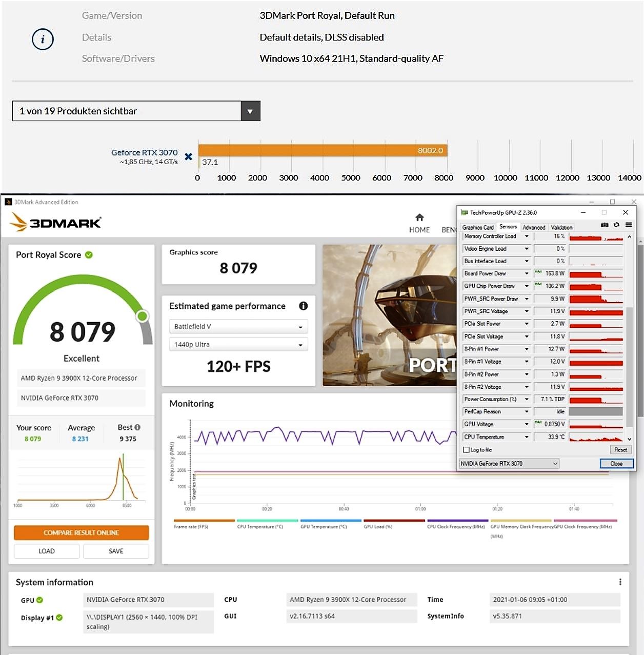Screen dimensions: 644x655
Task: Remove Geforce RTX 3070 with the X icon
Action: coord(189,156)
